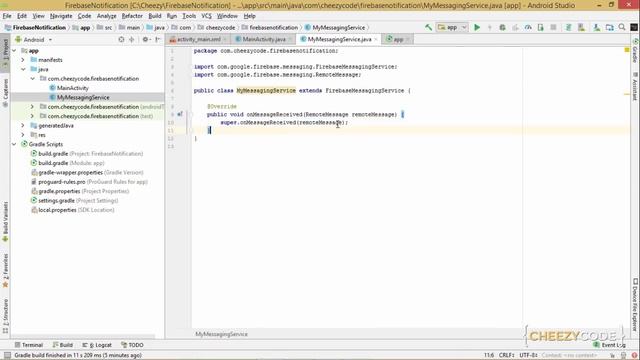Image resolution: width=640 pixels, height=360 pixels.
Task: Open SDK Manager icon
Action: click(597, 27)
